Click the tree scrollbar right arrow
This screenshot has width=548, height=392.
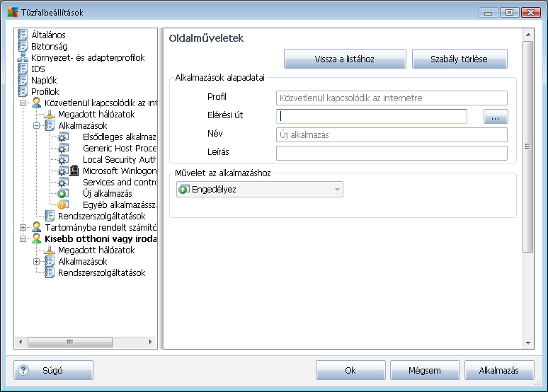[151, 342]
